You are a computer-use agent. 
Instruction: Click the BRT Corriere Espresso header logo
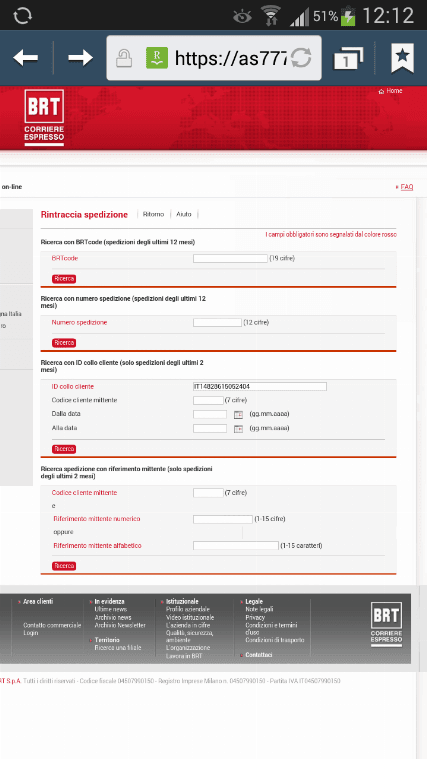tap(44, 118)
